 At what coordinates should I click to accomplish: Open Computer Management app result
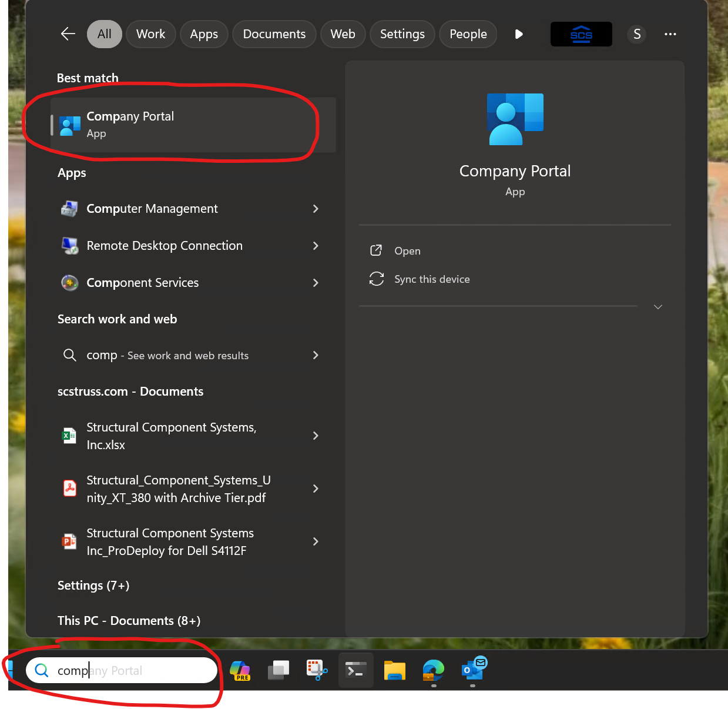[x=193, y=209]
